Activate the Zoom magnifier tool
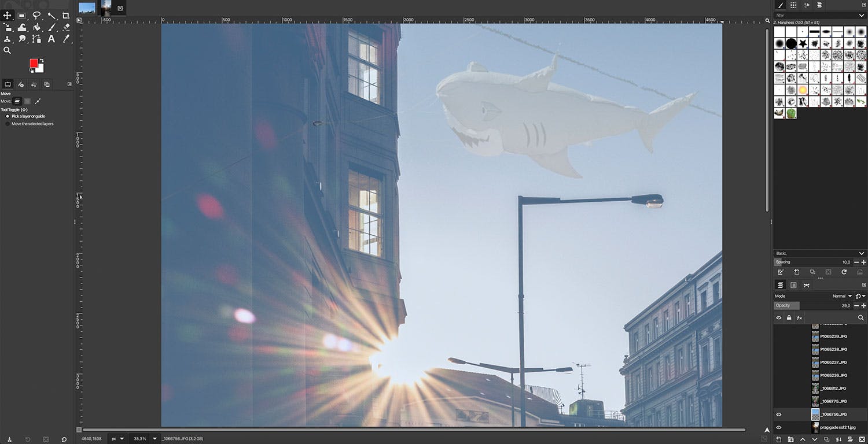Screen dimensions: 868x444 pyautogui.click(x=8, y=50)
